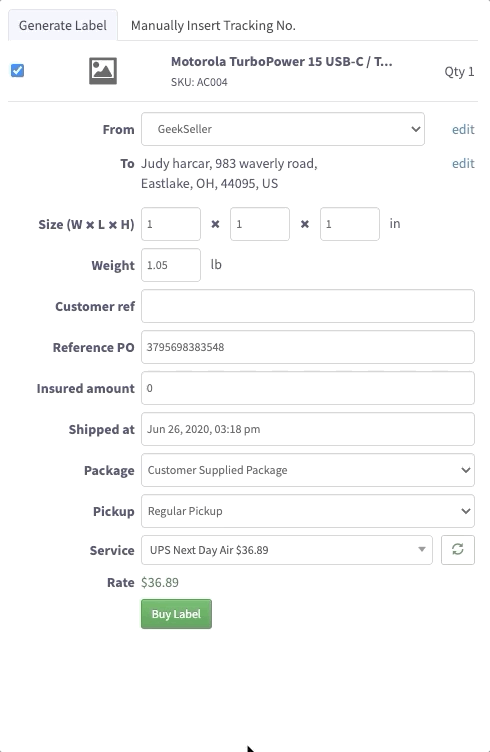The width and height of the screenshot is (490, 752).
Task: Expand the Package type dropdown
Action: [x=307, y=470]
